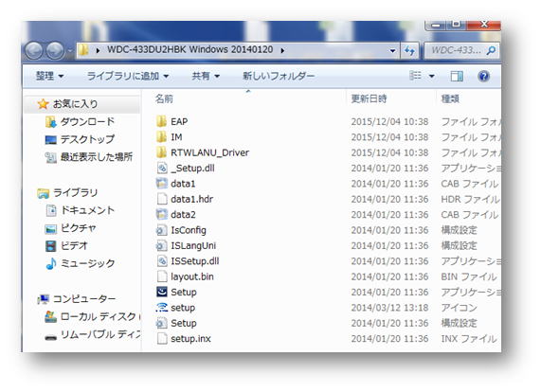Select the Setup application icon
Image resolution: width=541 pixels, height=392 pixels.
161,292
